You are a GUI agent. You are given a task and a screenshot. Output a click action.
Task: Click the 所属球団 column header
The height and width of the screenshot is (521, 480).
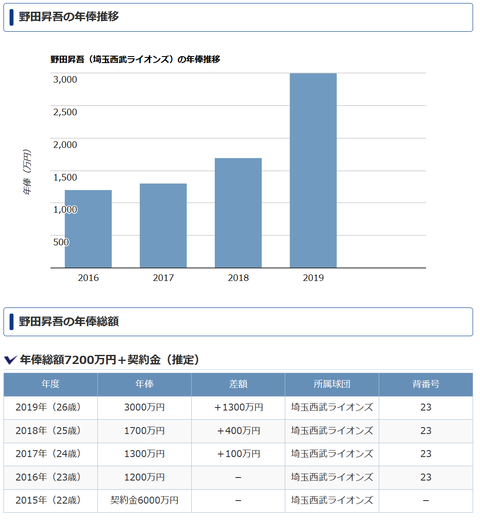click(332, 384)
